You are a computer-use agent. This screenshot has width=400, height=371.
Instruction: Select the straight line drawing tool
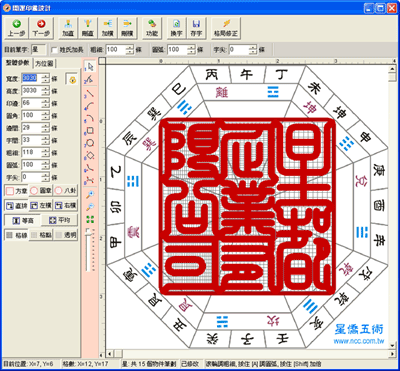click(90, 93)
